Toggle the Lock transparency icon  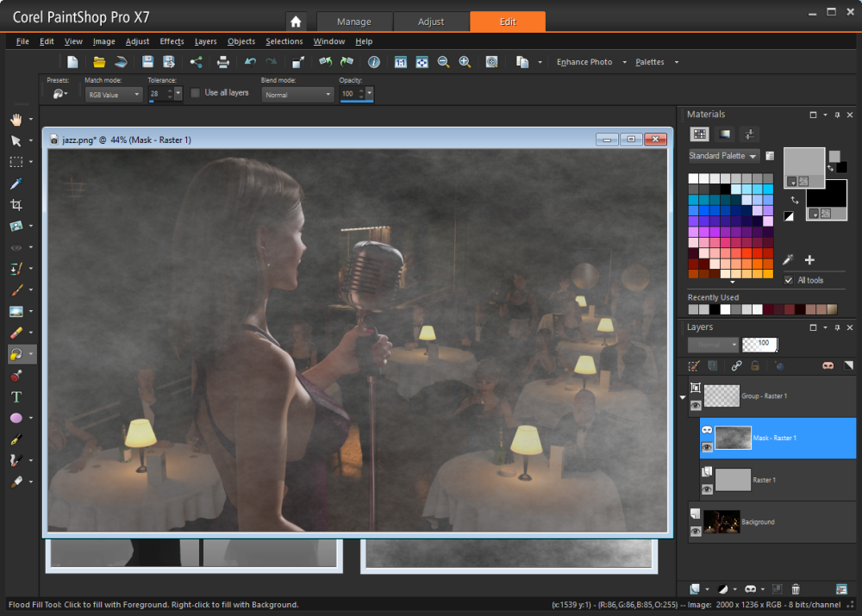pos(755,365)
